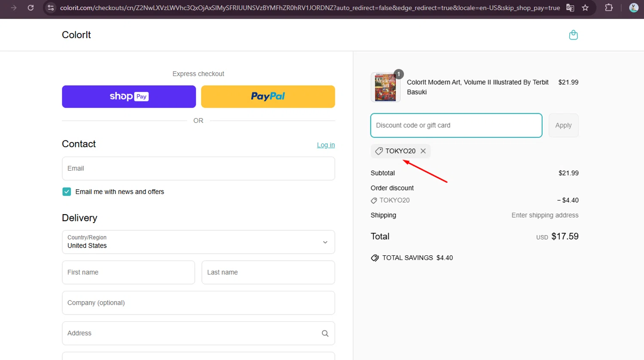Image resolution: width=644 pixels, height=360 pixels.
Task: Open the browser extensions puzzle icon
Action: [609, 8]
